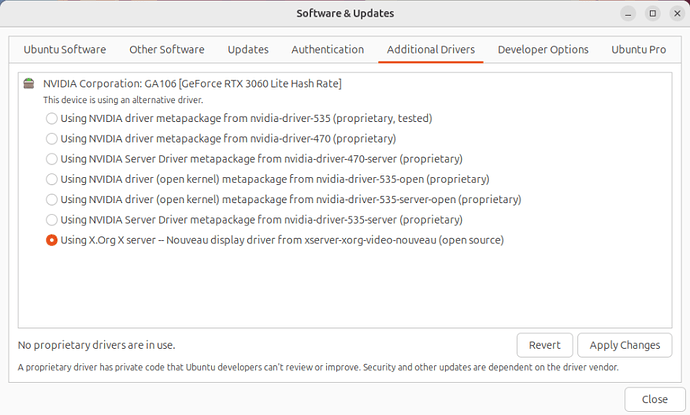This screenshot has width=690, height=415.
Task: Switch to Developer Options tab
Action: tap(543, 50)
